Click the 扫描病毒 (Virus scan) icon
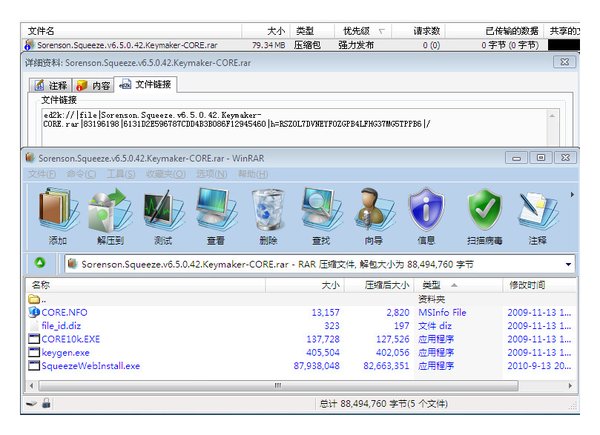 (x=484, y=210)
